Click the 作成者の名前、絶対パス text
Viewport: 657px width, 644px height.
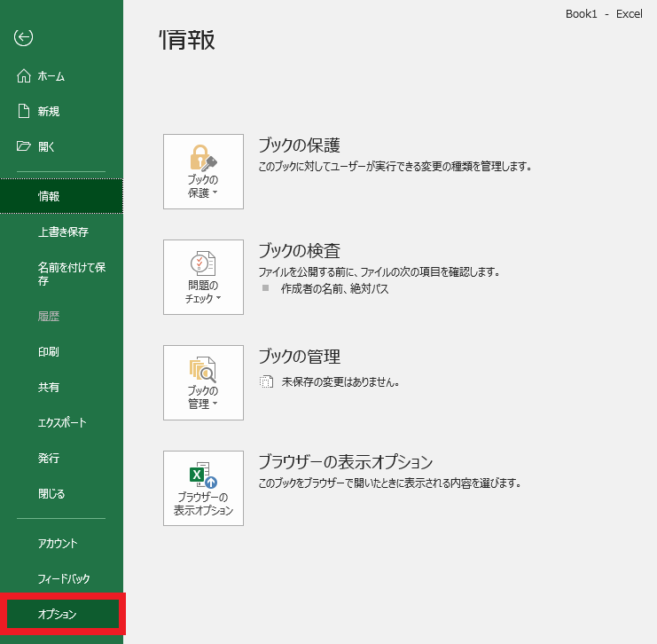[335, 288]
